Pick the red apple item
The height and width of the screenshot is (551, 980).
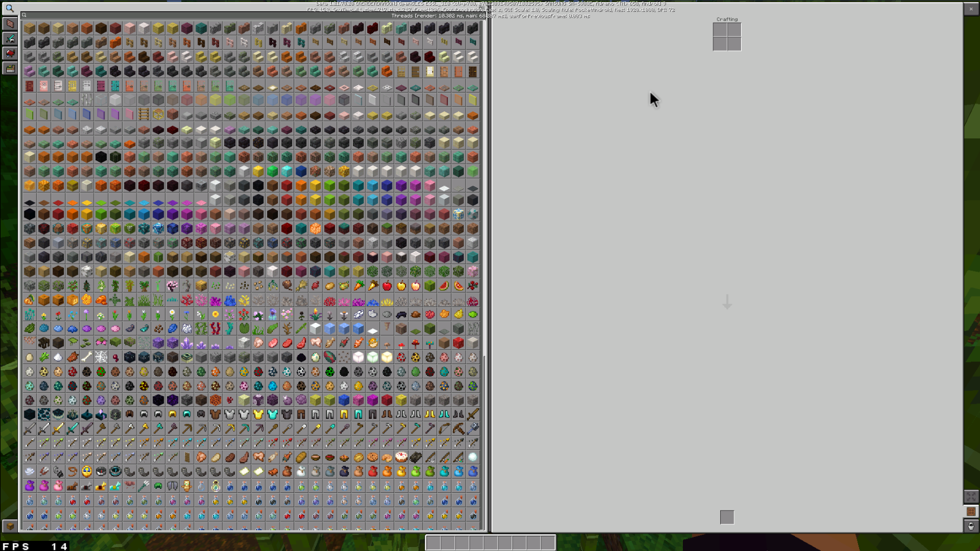[387, 286]
